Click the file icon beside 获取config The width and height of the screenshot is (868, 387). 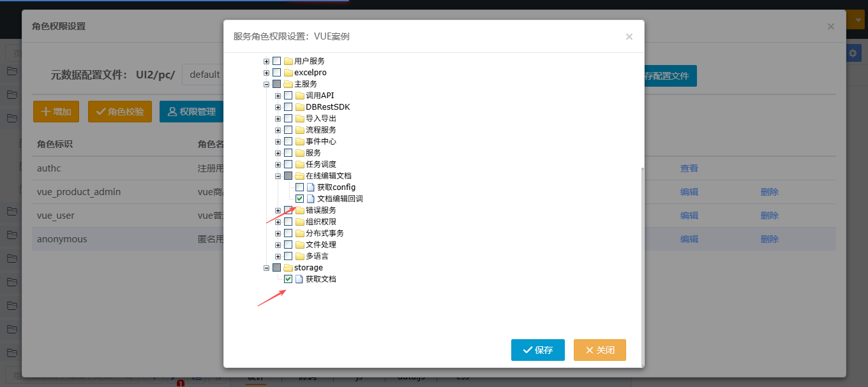(x=311, y=187)
